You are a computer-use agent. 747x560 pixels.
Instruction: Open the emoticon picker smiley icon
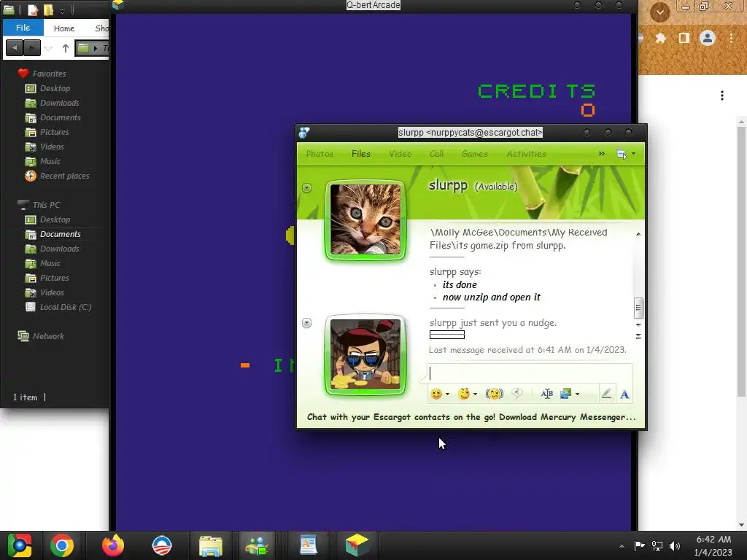click(x=436, y=394)
